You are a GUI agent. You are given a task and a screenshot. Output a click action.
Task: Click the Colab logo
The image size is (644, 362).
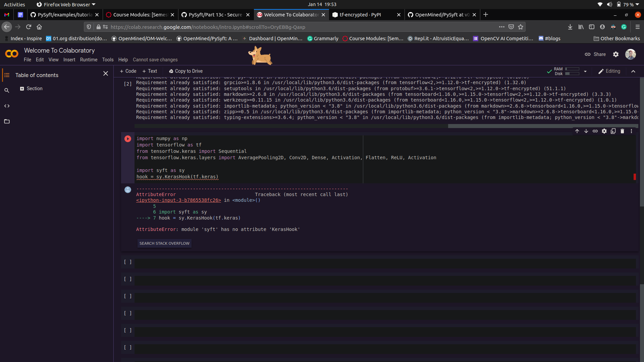click(x=12, y=54)
